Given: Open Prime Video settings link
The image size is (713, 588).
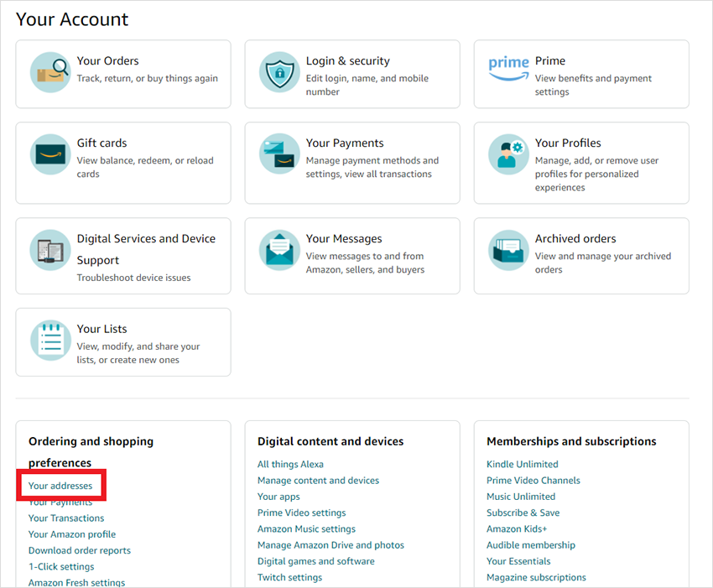Looking at the screenshot, I should [301, 513].
